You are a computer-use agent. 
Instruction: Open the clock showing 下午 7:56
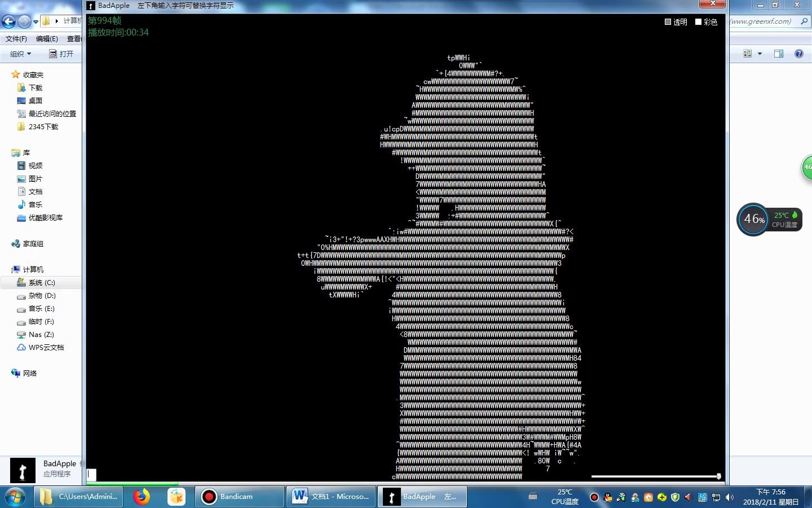(770, 497)
